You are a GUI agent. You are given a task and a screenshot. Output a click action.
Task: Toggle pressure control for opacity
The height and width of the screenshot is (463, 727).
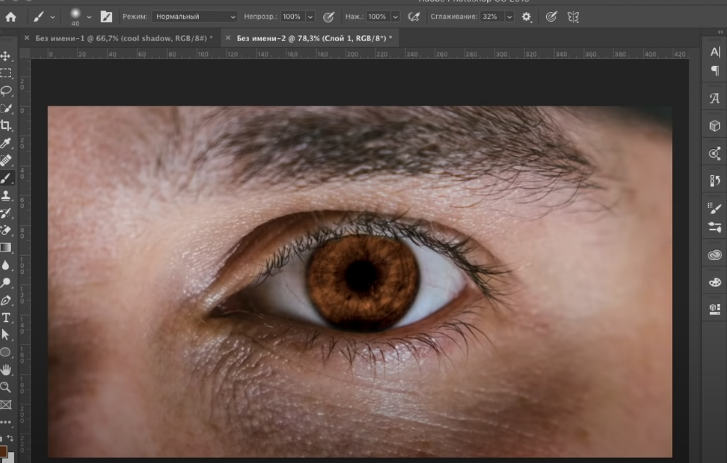tap(328, 17)
